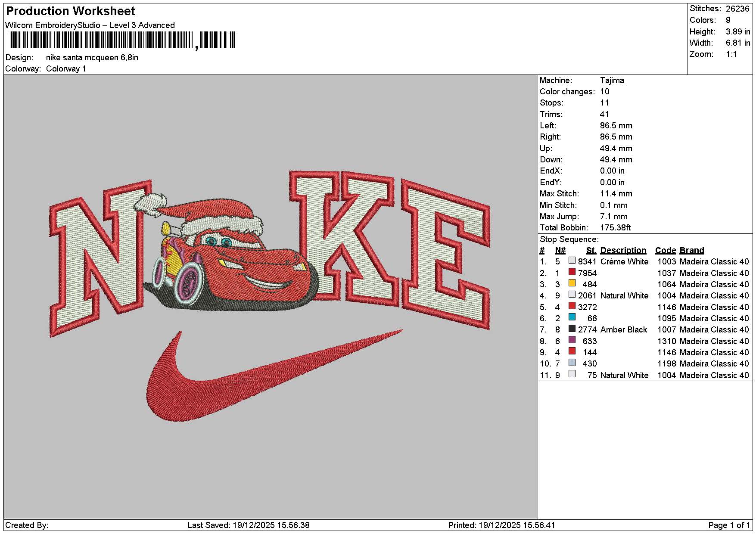This screenshot has height=534, width=756.
Task: Click the red swatch with 3272 stitches
Action: [x=572, y=306]
